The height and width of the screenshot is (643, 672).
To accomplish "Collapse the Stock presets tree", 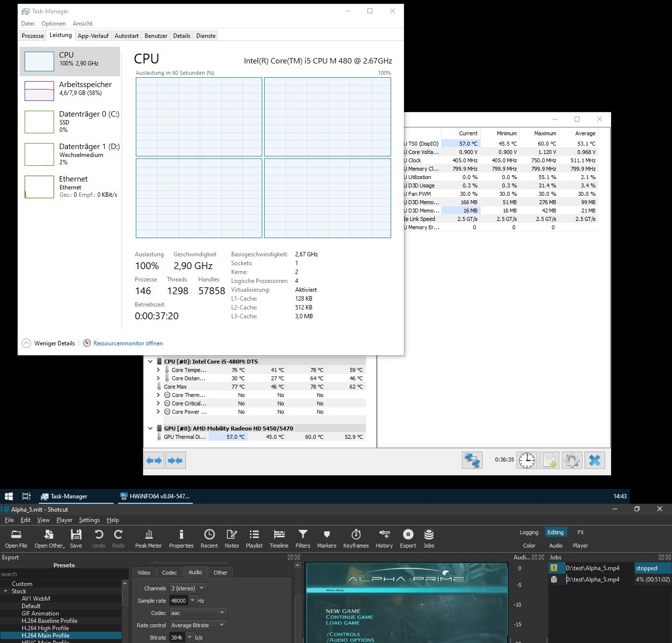I will (x=5, y=591).
